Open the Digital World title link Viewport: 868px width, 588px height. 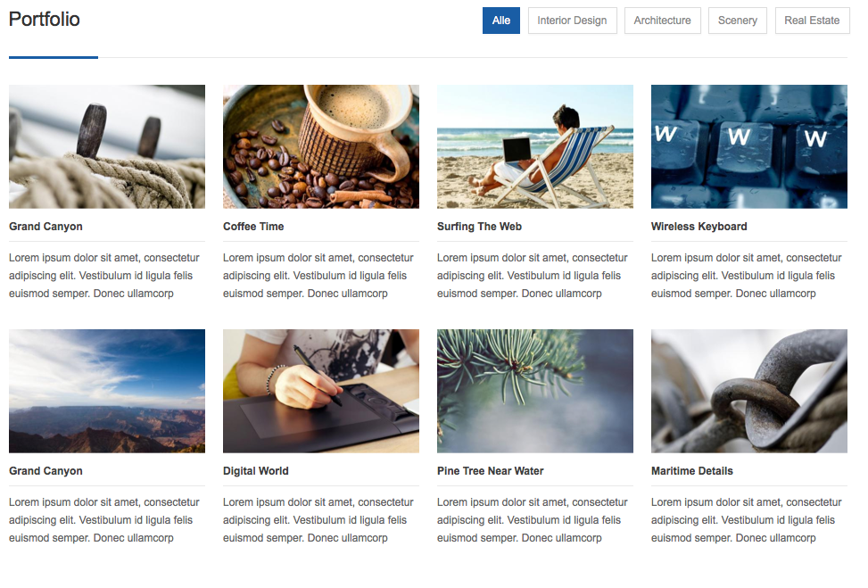click(255, 471)
